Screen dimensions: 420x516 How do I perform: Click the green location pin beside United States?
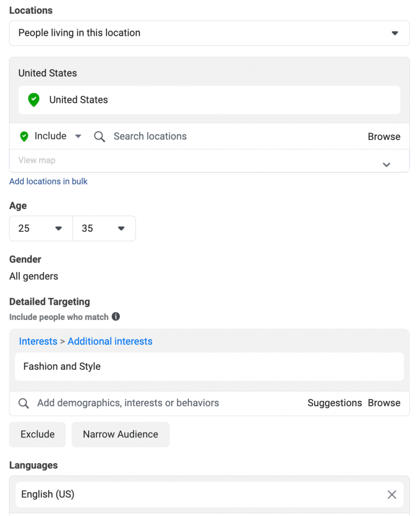point(34,100)
